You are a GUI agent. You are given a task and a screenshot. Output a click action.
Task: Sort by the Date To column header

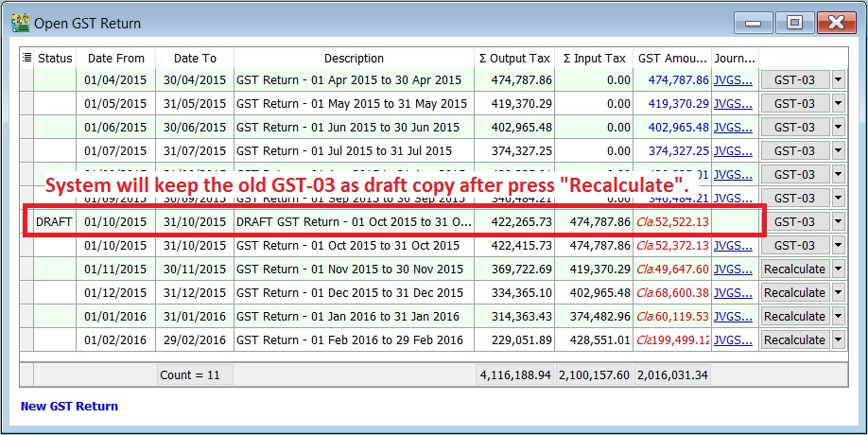[195, 59]
